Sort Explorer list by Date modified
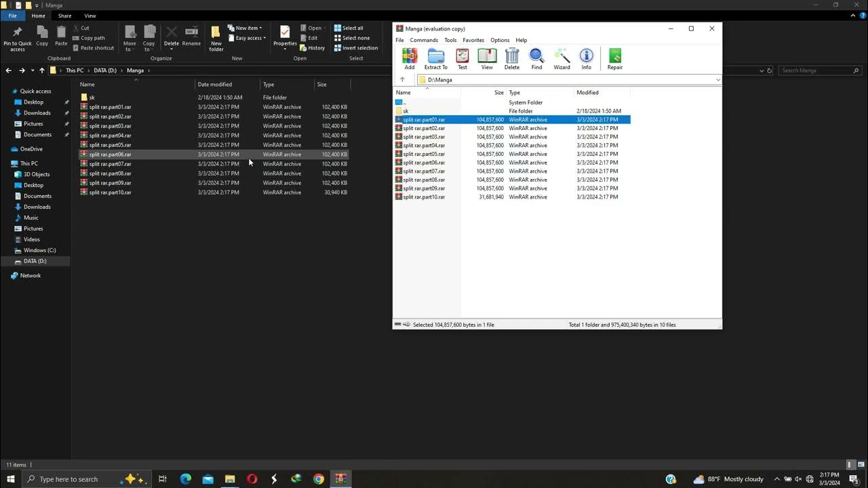Screen dimensions: 868x488 coord(227,85)
